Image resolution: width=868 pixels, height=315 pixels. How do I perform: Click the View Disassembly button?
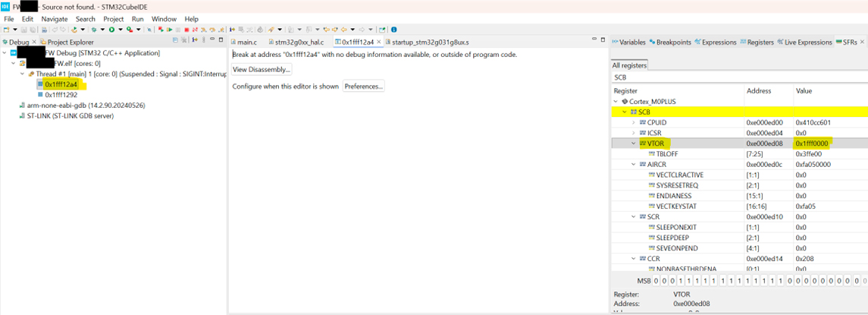262,70
